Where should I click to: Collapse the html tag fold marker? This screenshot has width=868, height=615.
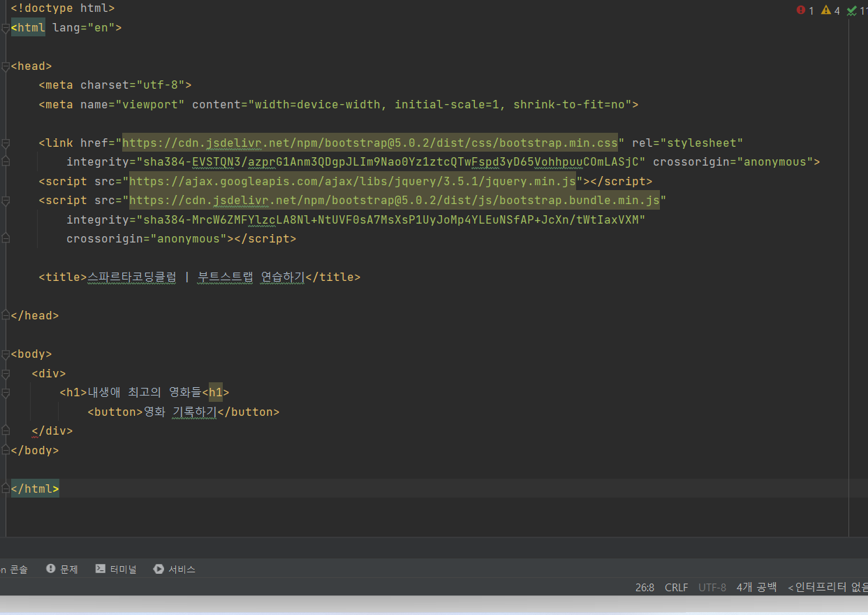[6, 29]
